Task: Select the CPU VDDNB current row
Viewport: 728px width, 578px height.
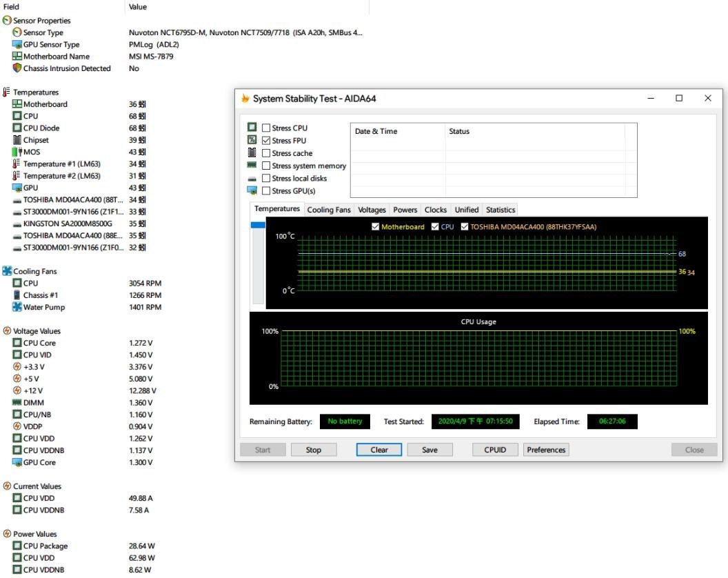Action: click(x=81, y=510)
